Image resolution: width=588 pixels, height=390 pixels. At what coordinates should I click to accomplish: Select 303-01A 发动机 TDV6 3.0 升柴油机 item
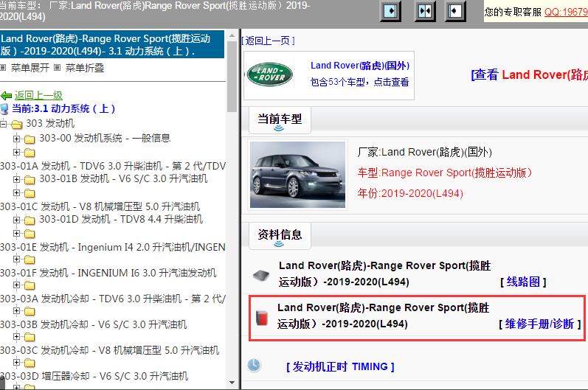pos(113,166)
